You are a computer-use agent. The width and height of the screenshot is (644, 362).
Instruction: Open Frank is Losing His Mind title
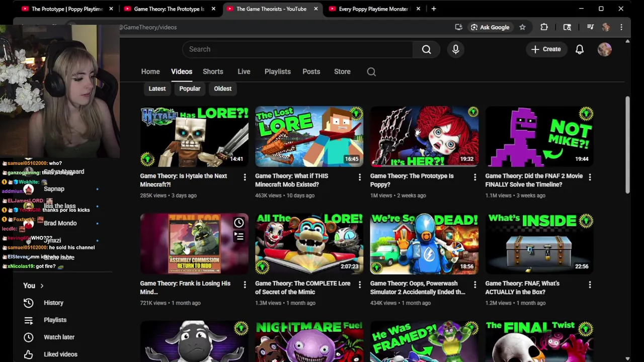(x=185, y=288)
